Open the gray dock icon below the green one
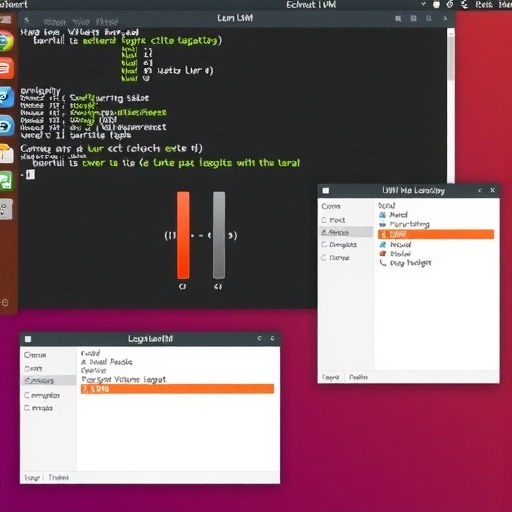 coord(6,209)
